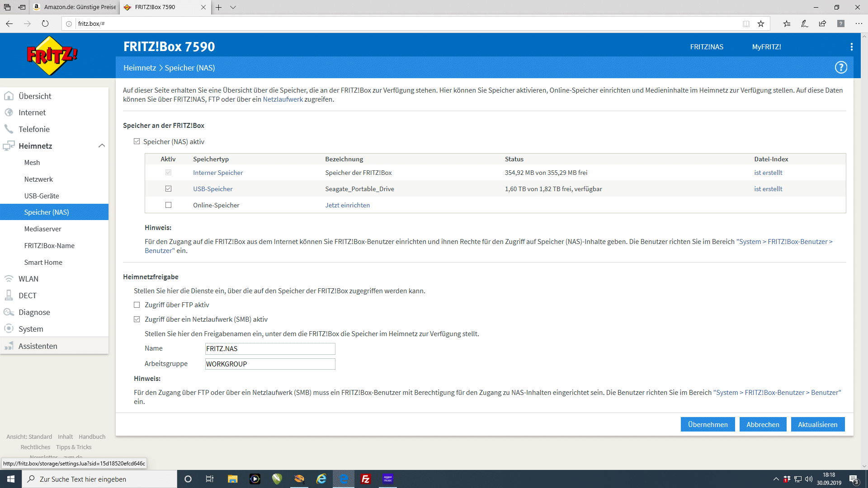Open MyFRITZ! in the header
Viewport: 868px width, 488px height.
point(767,47)
